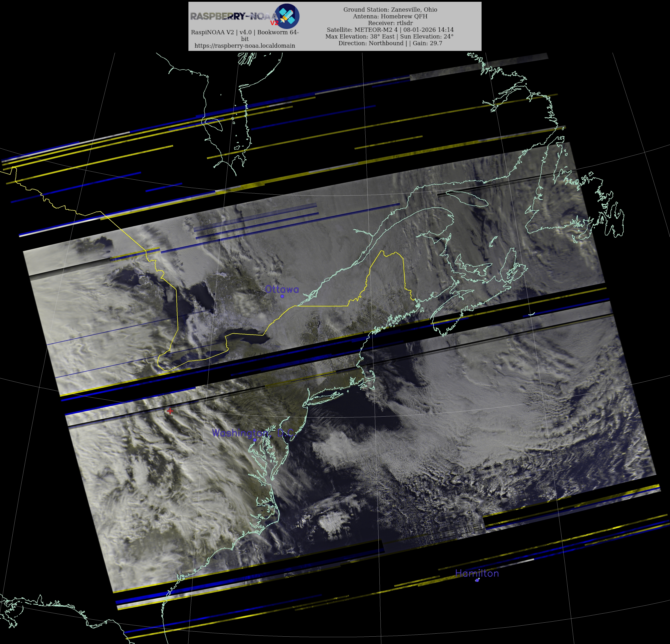Screen dimensions: 670x644
Task: Click the Hamilton city label
Action: coord(477,573)
